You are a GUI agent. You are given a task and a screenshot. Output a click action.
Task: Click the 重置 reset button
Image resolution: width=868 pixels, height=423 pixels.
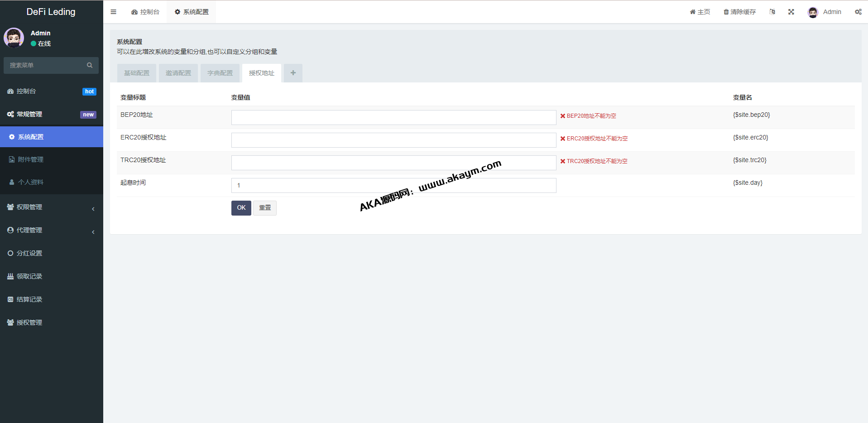point(265,208)
